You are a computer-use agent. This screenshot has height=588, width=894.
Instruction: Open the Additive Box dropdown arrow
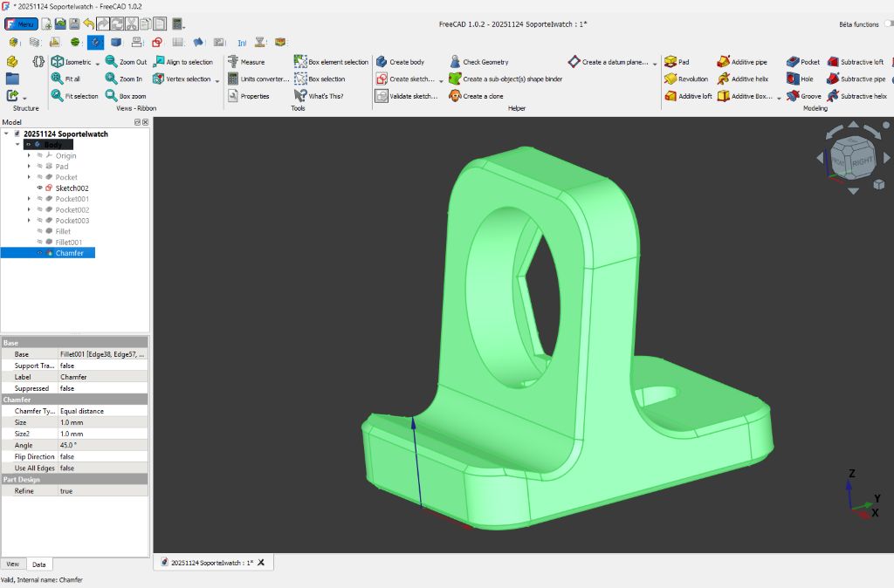point(779,98)
